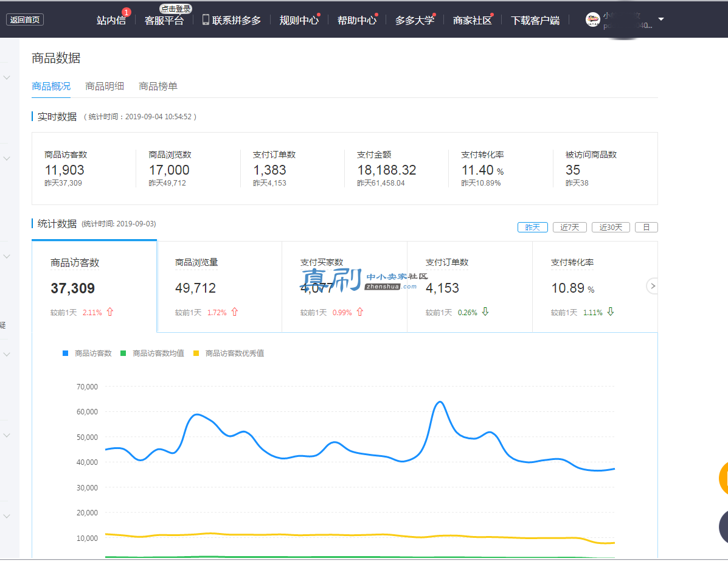The height and width of the screenshot is (561, 728).
Task: Expand the first sidebar chevron
Action: pyautogui.click(x=7, y=77)
